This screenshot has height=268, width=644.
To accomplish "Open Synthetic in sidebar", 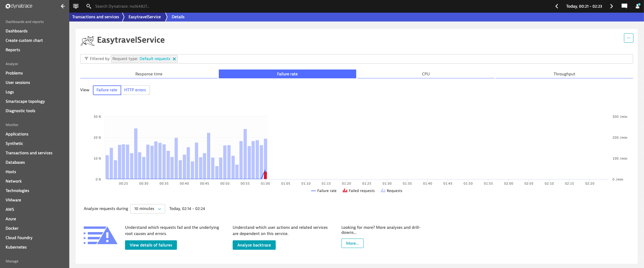I will [x=14, y=143].
